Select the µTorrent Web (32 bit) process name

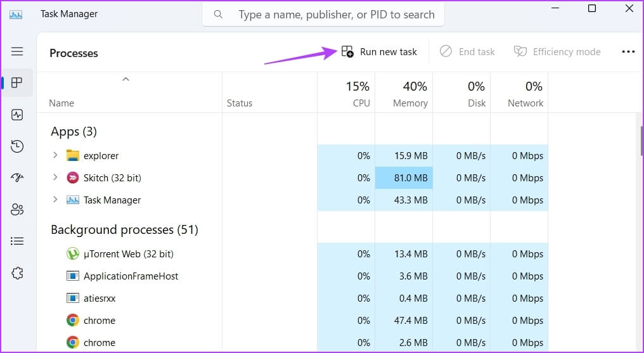(x=129, y=254)
